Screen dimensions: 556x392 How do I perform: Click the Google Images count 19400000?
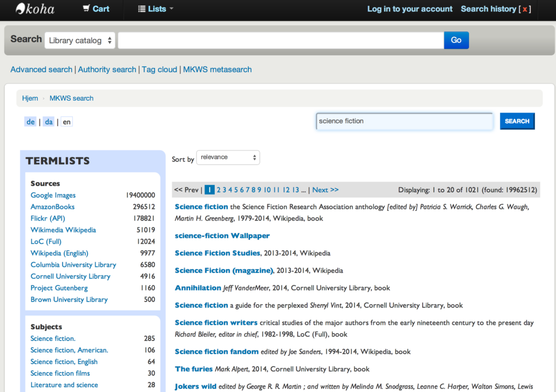140,195
